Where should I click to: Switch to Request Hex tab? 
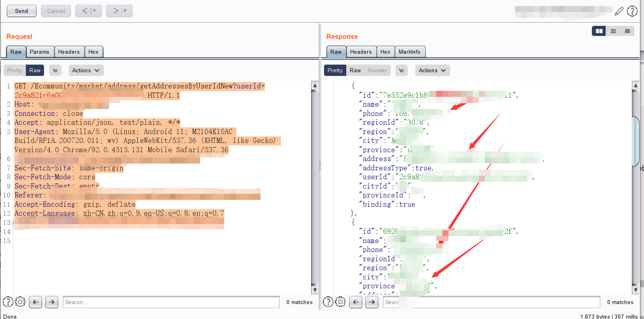tap(93, 52)
